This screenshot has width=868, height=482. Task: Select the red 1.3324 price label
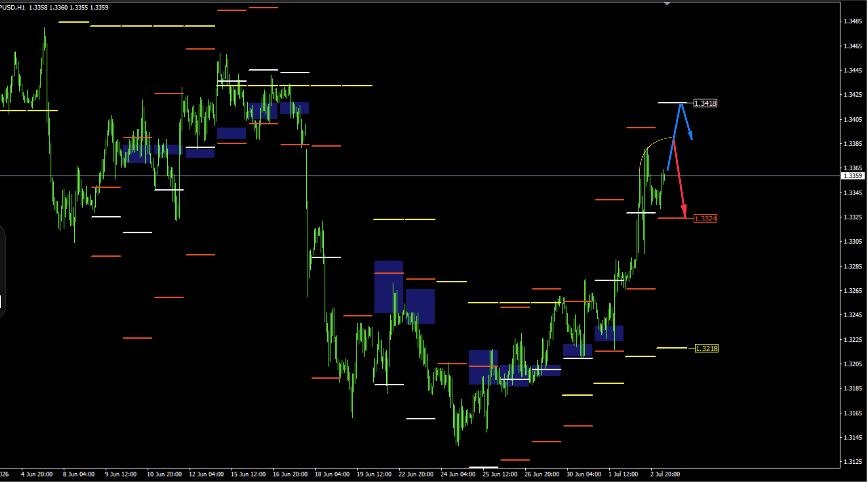[x=705, y=219]
